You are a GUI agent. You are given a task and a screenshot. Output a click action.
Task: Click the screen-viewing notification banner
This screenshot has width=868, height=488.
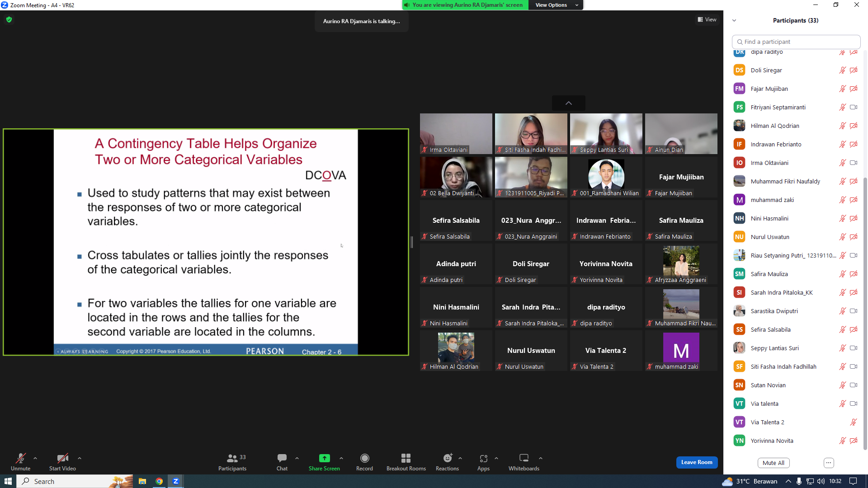(465, 5)
